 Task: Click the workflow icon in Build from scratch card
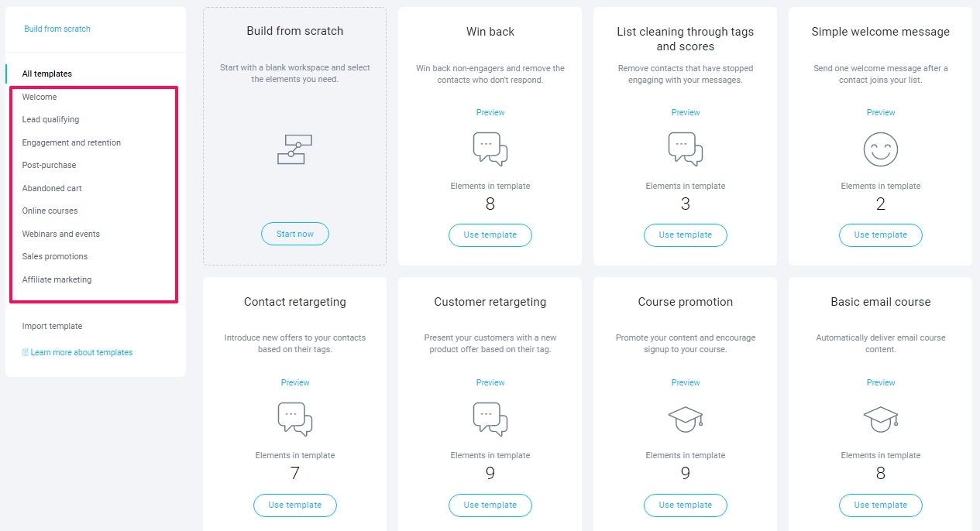point(294,149)
